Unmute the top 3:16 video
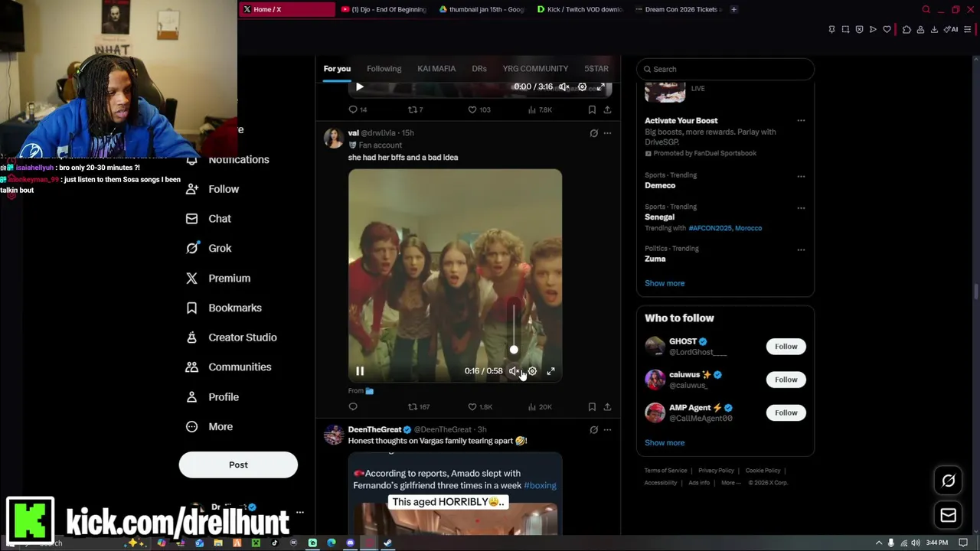Viewport: 980px width, 551px height. pos(563,87)
